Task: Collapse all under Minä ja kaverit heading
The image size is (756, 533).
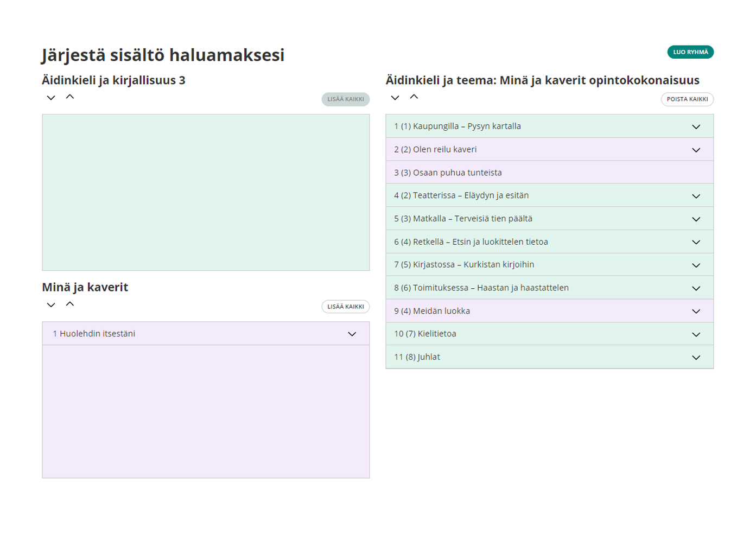Action: pos(70,304)
